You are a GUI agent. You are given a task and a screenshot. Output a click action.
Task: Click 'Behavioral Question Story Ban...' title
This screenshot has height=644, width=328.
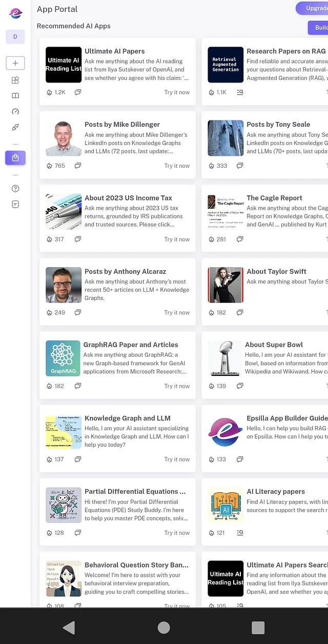(137, 565)
